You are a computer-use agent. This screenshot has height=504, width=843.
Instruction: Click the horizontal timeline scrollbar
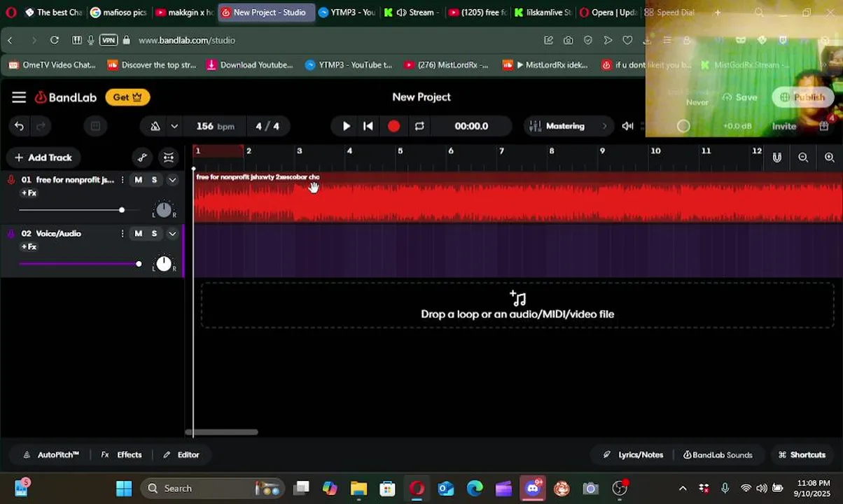221,432
